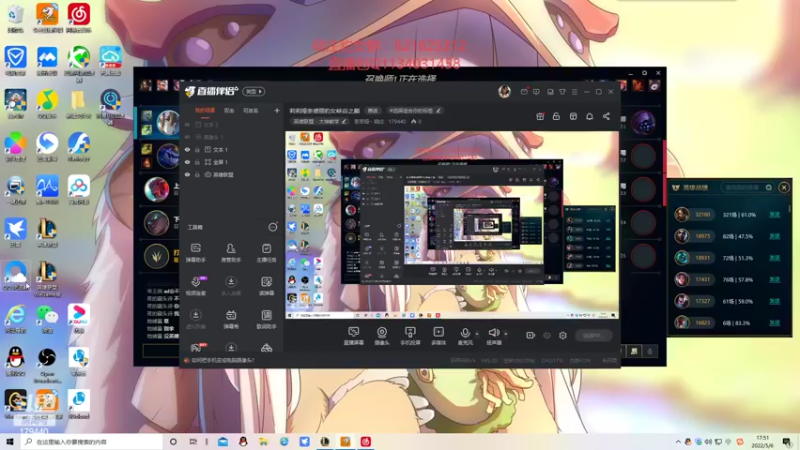800x450 pixels.
Task: Open Internet Explorer desktop icon
Action: click(x=15, y=318)
